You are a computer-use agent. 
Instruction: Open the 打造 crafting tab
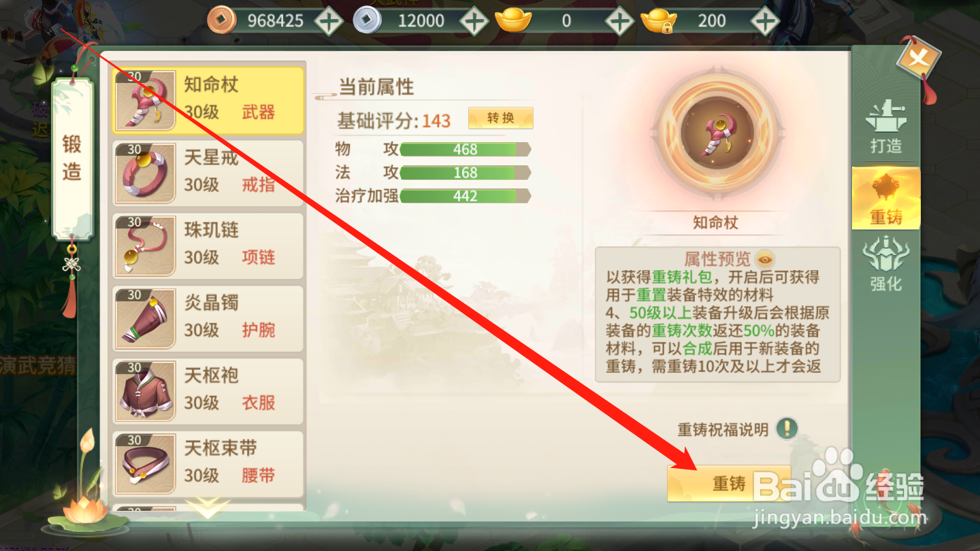point(885,127)
